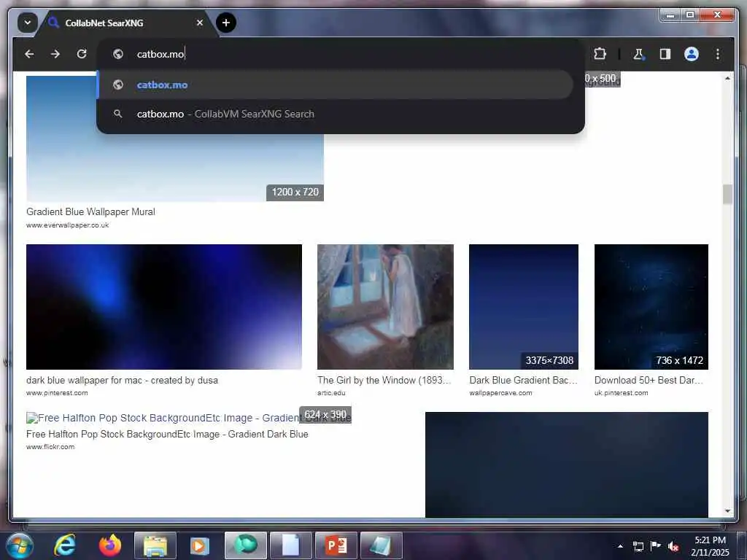747x560 pixels.
Task: Open the Action Center flag icon
Action: (656, 546)
